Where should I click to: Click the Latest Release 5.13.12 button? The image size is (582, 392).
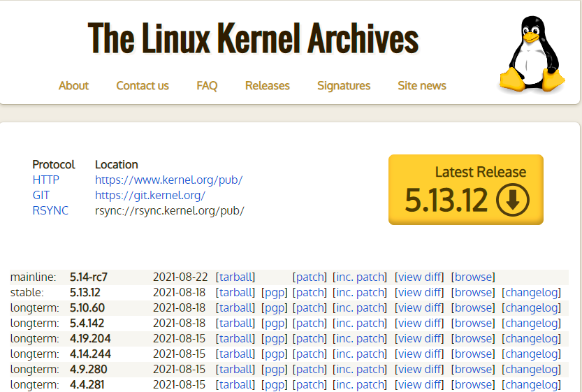[x=466, y=189]
